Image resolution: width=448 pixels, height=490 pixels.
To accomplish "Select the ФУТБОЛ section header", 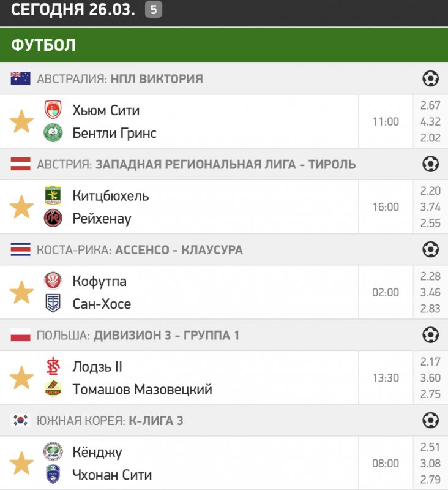I will pos(43,45).
